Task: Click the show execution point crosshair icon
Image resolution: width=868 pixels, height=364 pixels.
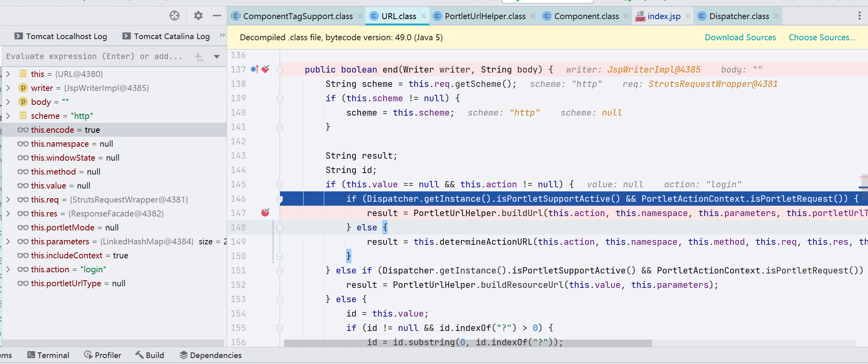Action: point(174,16)
